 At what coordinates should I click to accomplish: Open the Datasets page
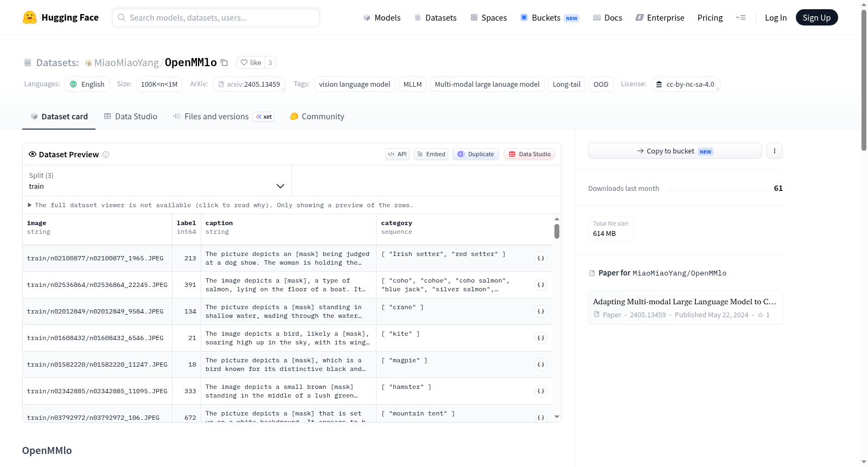[x=435, y=17]
